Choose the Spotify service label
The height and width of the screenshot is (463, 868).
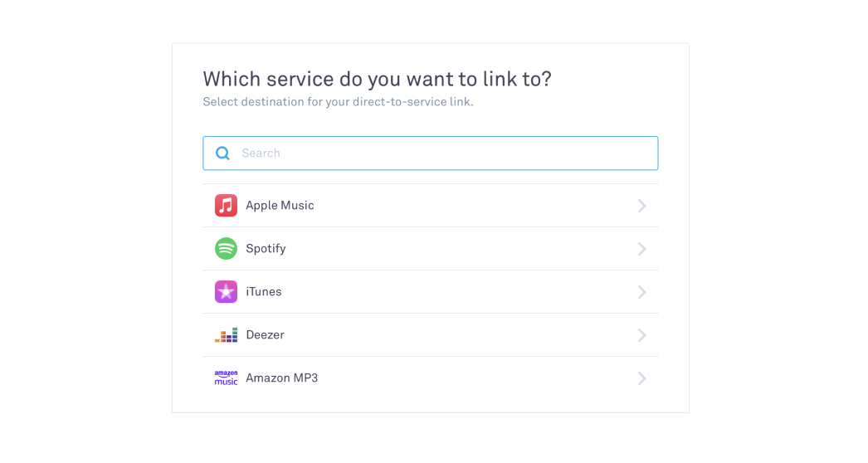[x=266, y=249]
